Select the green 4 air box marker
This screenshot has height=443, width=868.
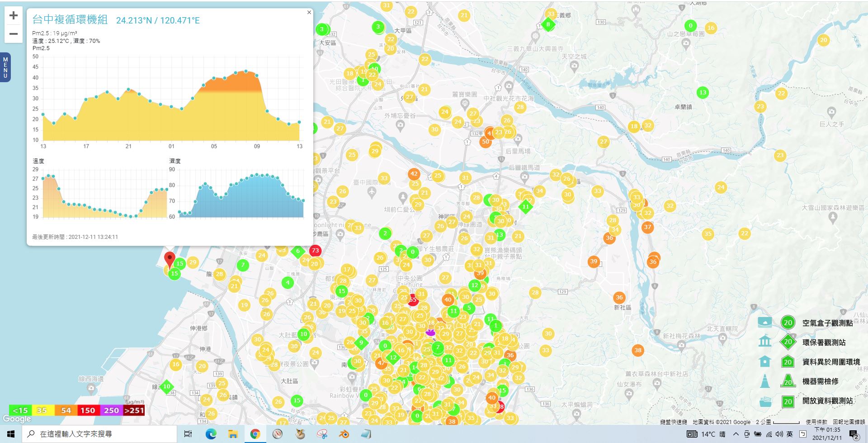[288, 283]
